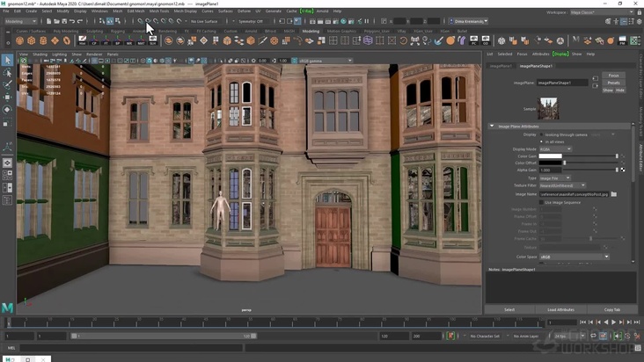Click the Hist shelf button
This screenshot has height=362, width=644.
pyautogui.click(x=82, y=40)
